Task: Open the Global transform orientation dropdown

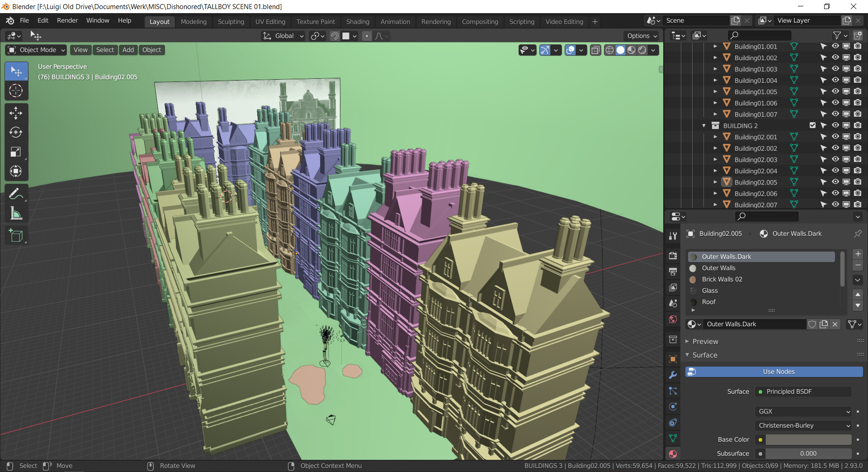Action: click(x=283, y=36)
